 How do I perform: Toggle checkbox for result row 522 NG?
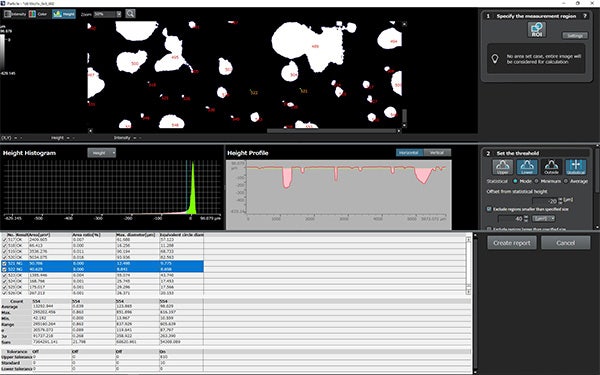(5, 269)
